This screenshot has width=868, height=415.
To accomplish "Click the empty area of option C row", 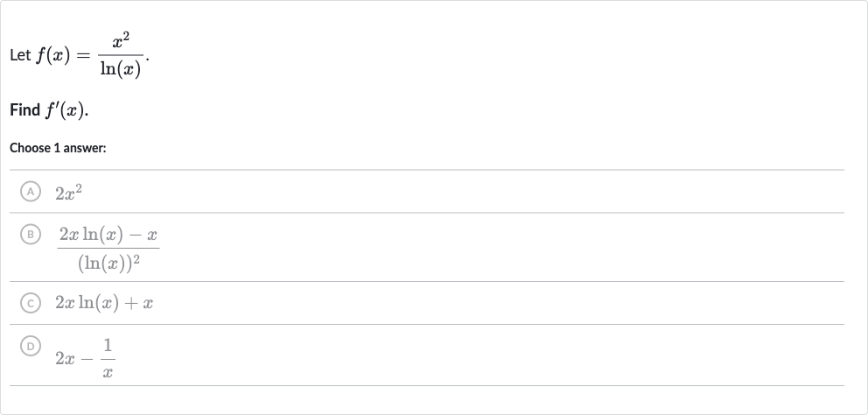I will [x=498, y=303].
